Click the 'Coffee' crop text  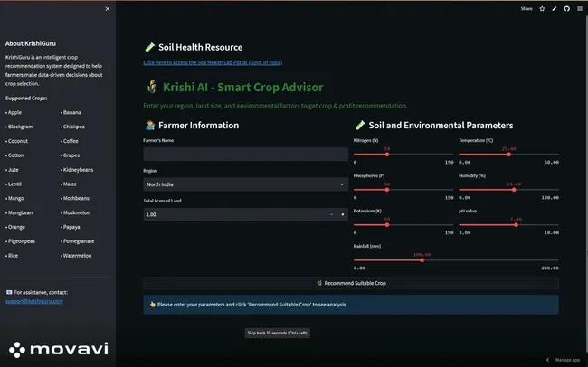click(71, 141)
